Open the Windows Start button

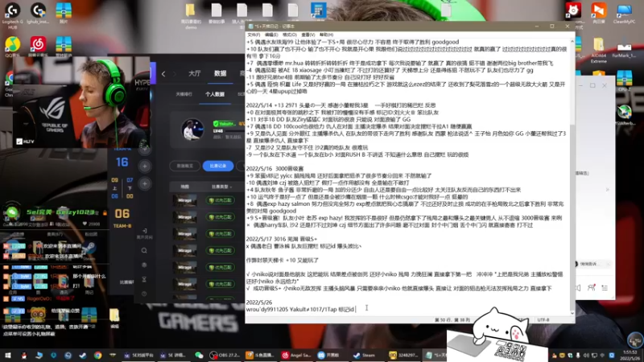[7, 355]
